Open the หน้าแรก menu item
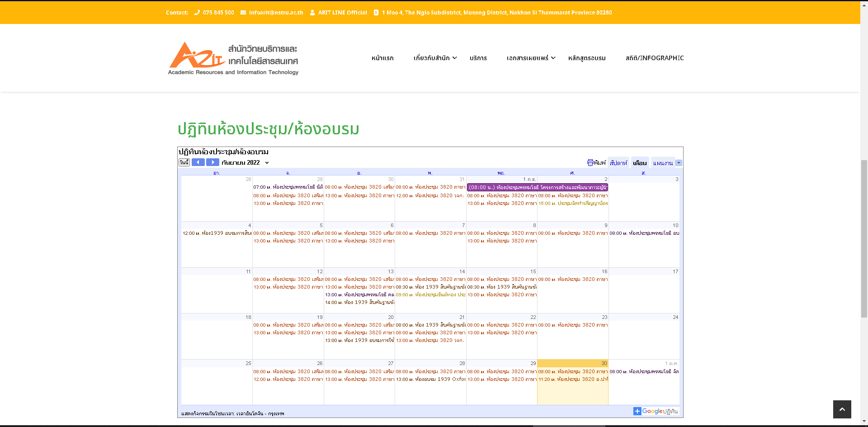The height and width of the screenshot is (427, 868). pos(382,58)
